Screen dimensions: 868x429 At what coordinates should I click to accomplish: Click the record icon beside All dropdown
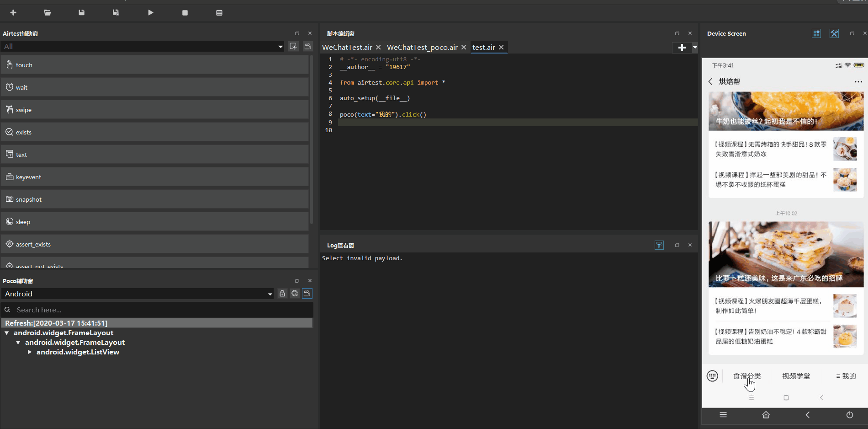pos(293,46)
